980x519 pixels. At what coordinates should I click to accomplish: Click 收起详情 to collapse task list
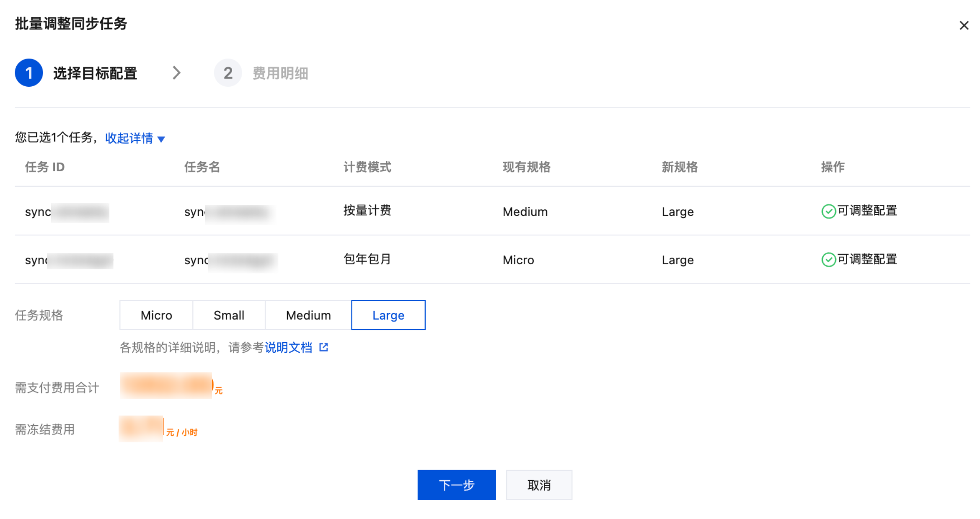[129, 138]
